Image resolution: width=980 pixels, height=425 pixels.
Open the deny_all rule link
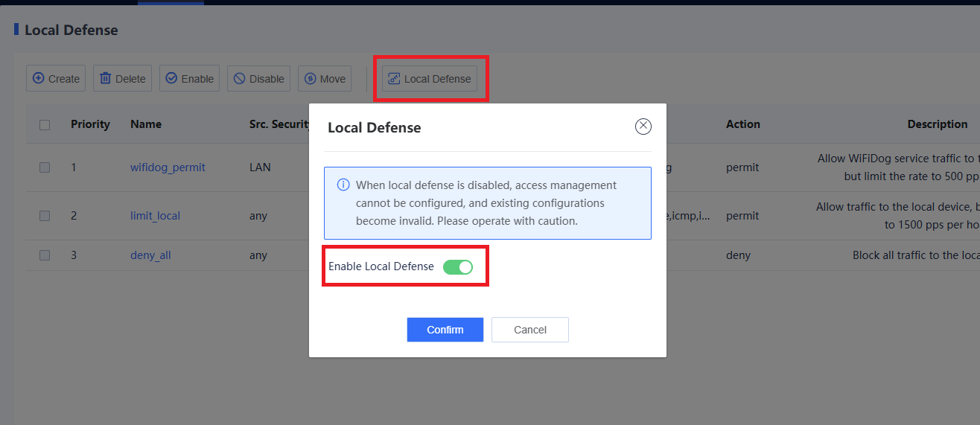point(150,255)
